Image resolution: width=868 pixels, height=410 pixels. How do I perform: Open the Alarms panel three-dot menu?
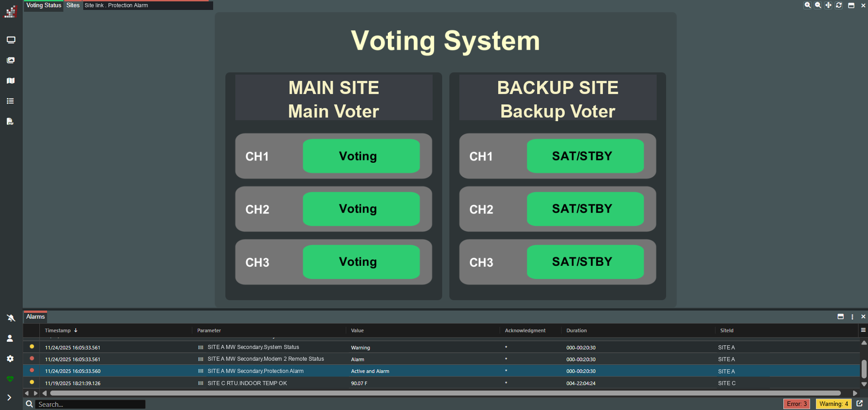pyautogui.click(x=852, y=317)
